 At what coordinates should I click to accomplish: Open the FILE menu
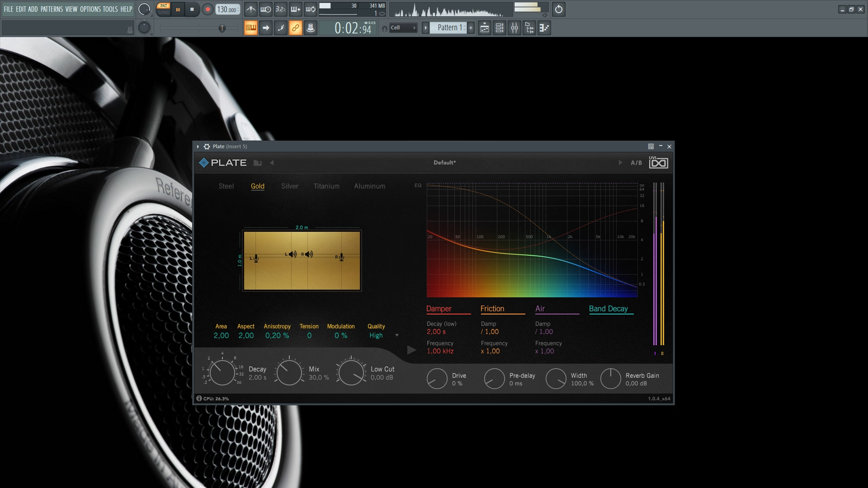tap(9, 9)
